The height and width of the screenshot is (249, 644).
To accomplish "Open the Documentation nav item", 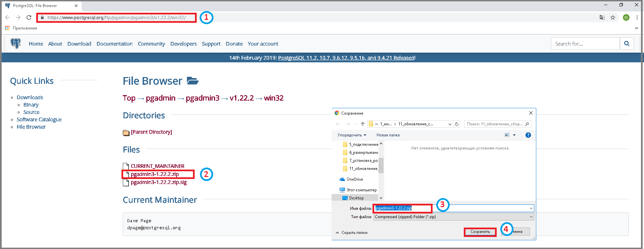I will (114, 44).
